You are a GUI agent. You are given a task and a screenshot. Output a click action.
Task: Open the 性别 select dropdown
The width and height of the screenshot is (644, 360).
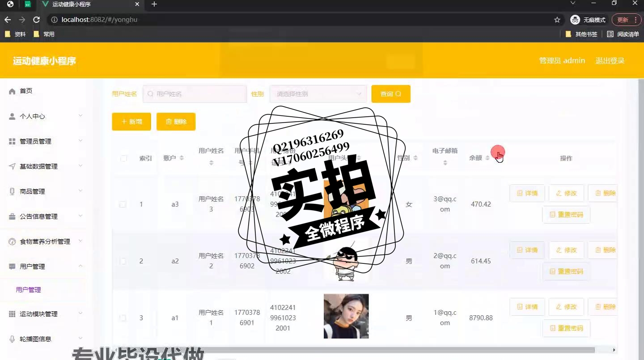click(x=318, y=94)
